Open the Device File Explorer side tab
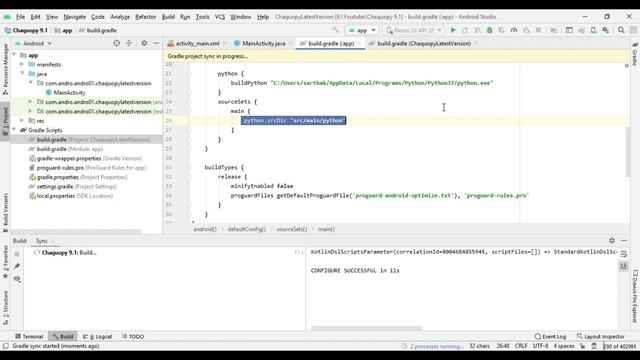Image resolution: width=640 pixels, height=360 pixels. pyautogui.click(x=635, y=296)
